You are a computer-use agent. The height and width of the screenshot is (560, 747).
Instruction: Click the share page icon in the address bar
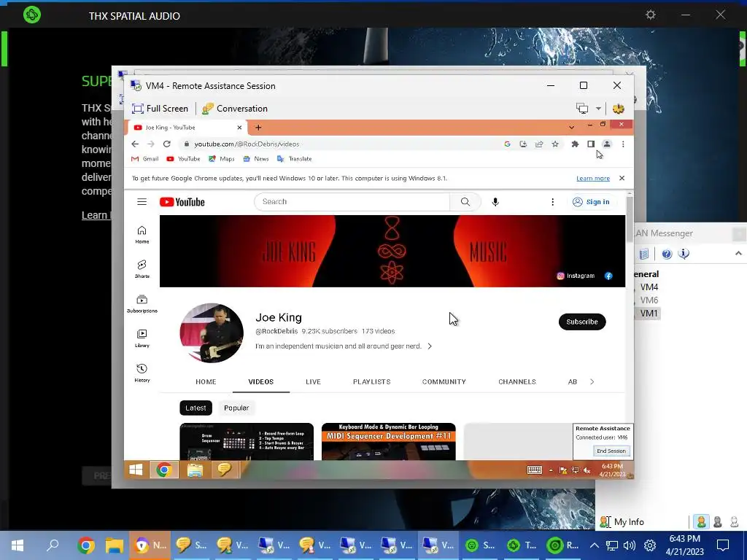(x=539, y=144)
